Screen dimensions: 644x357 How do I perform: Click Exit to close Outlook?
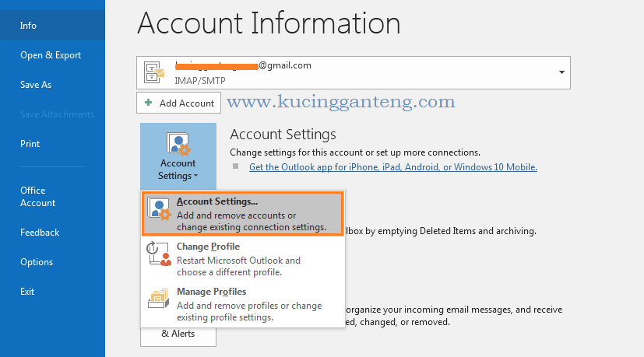(27, 292)
